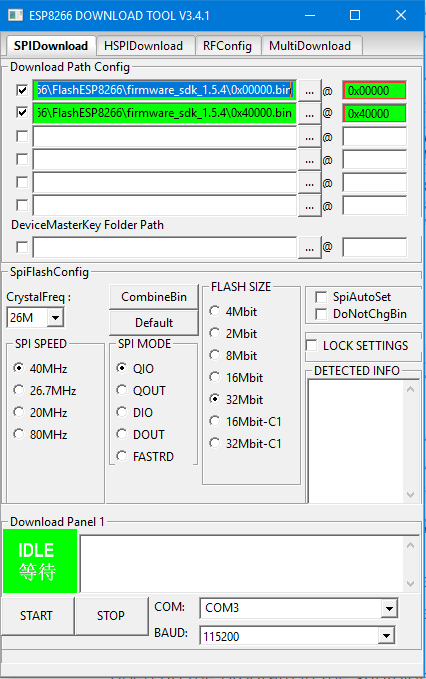Maximize the ESP8266 Download Tool window
This screenshot has width=426, height=679.
[355, 15]
